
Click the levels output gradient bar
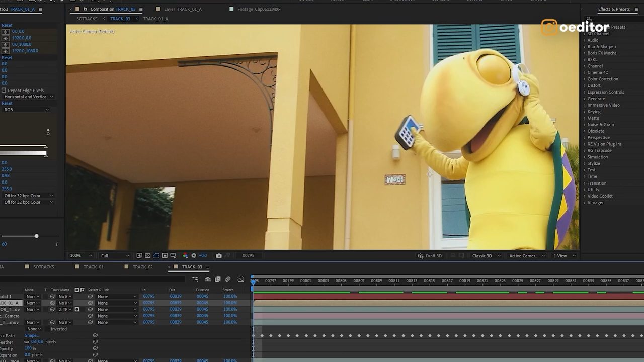tap(23, 153)
